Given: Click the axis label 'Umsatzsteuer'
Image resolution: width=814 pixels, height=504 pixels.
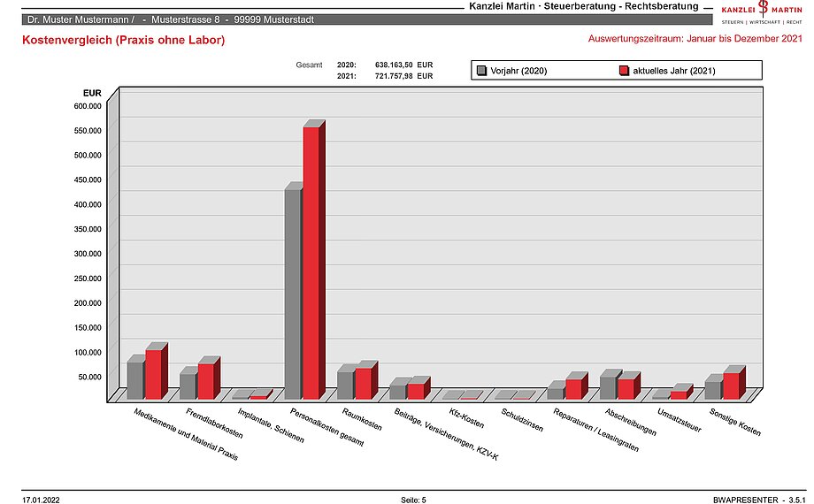Looking at the screenshot, I should [x=680, y=420].
